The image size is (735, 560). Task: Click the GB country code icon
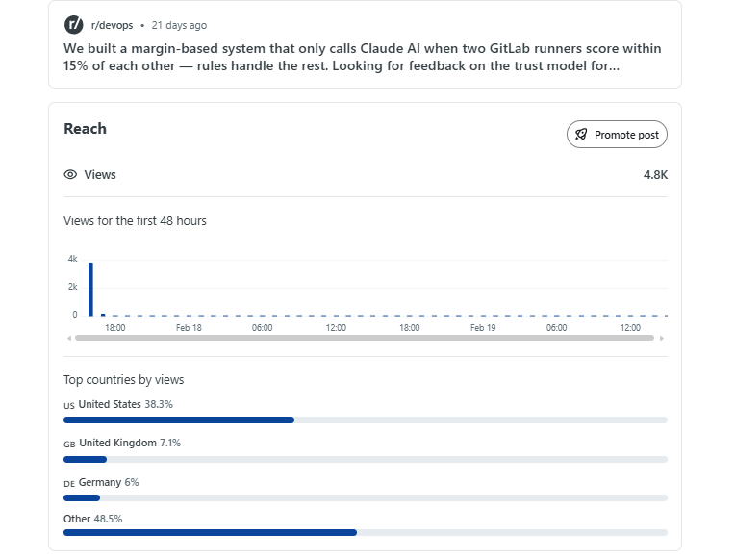(x=69, y=445)
